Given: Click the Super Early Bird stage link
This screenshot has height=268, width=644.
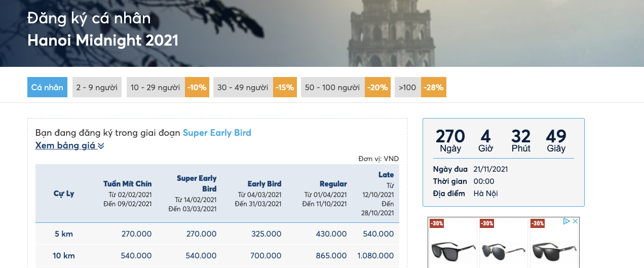Looking at the screenshot, I should click(217, 133).
